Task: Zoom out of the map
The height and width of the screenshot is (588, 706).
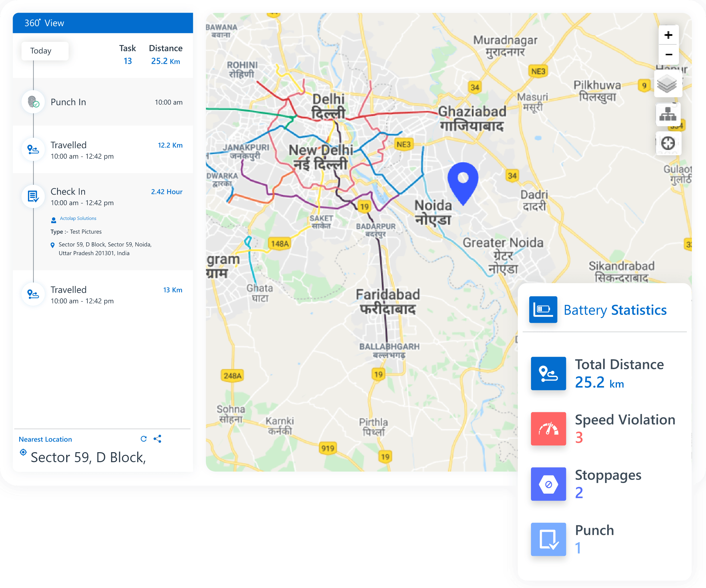Action: [668, 54]
